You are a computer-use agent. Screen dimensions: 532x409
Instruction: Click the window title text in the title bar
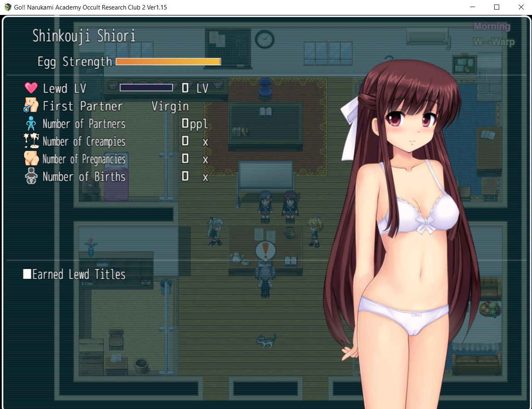point(91,7)
